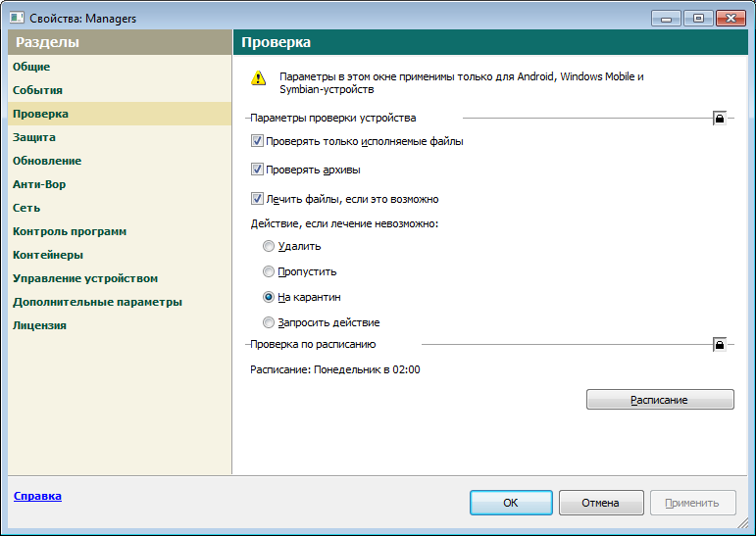The image size is (756, 536).
Task: Select the Проверка section in sidebar
Action: [x=120, y=114]
